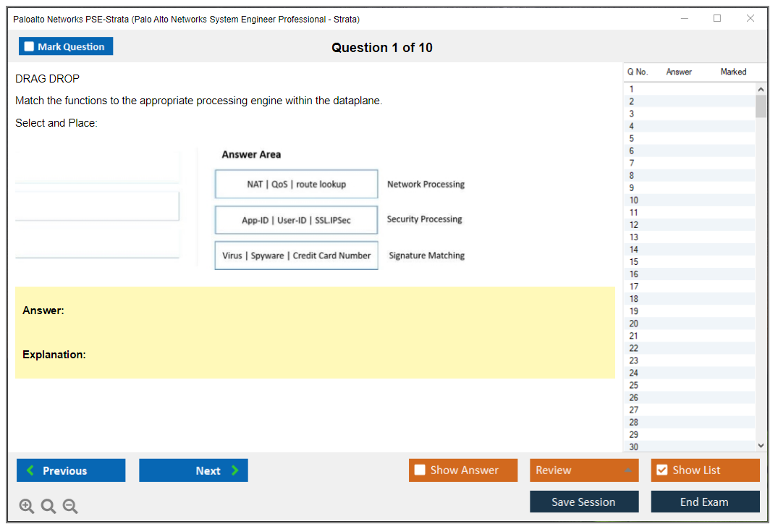Uncheck the Show List checkbox

(661, 470)
